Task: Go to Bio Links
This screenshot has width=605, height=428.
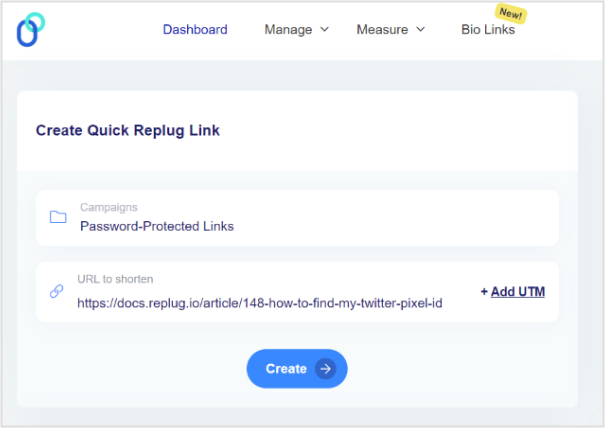Action: (488, 30)
